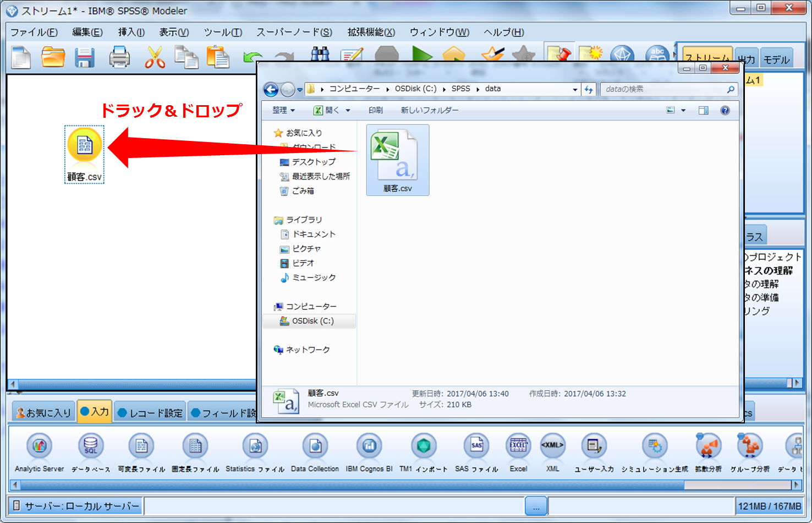Switch to the モデル manager tab

click(x=776, y=59)
